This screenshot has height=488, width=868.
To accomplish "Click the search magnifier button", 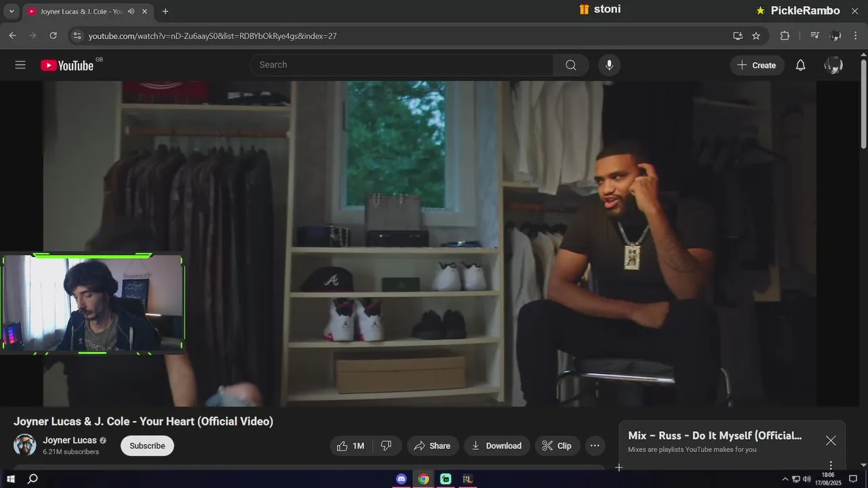I will coord(571,65).
